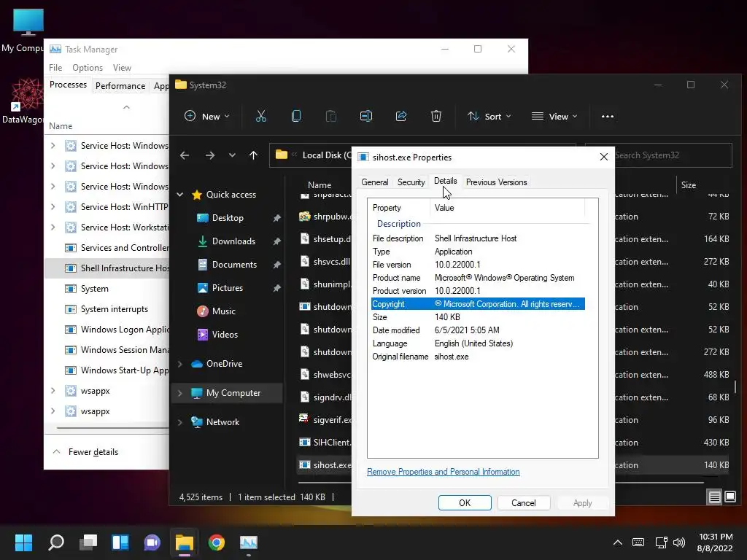Switch to Security tab in Properties

point(411,182)
